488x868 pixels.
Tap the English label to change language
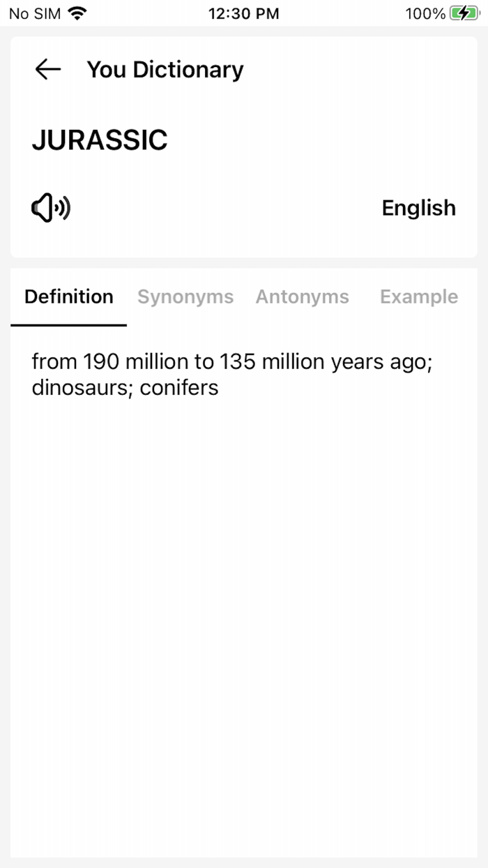coord(418,208)
